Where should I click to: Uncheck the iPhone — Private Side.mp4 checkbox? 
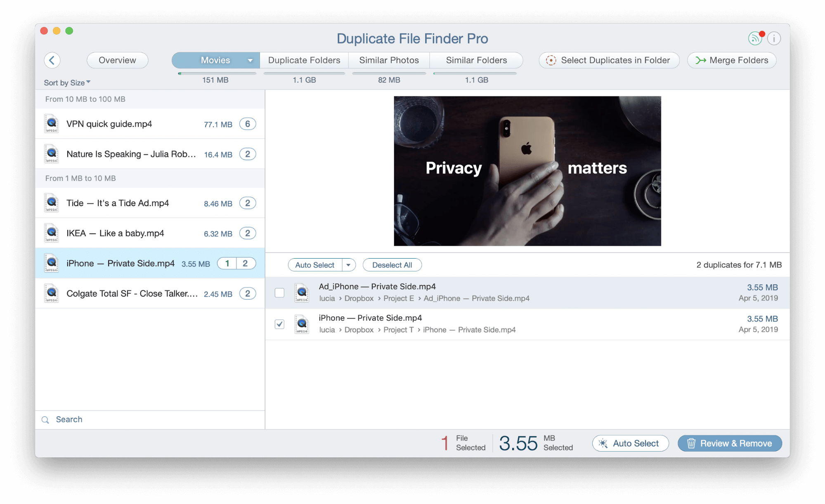pyautogui.click(x=279, y=324)
